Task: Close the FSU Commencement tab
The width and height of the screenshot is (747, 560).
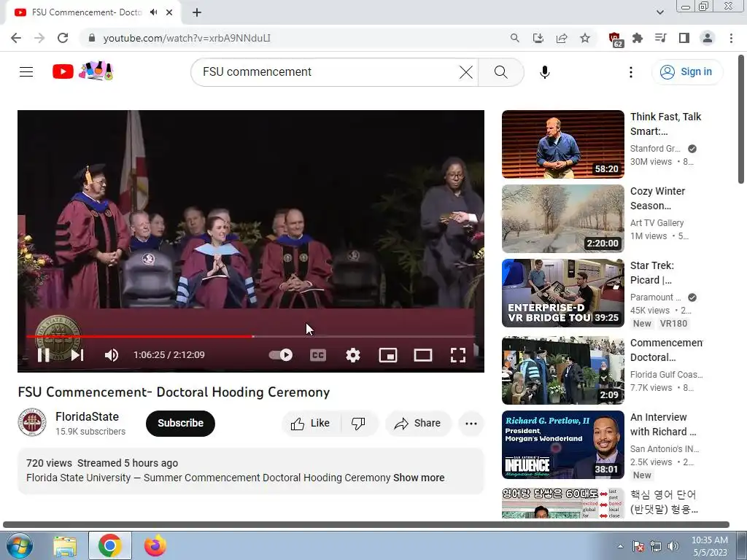Action: pyautogui.click(x=169, y=12)
